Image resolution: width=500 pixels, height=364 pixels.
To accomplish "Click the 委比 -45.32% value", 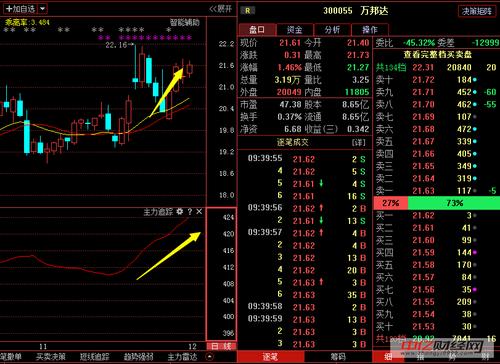I will tap(419, 43).
